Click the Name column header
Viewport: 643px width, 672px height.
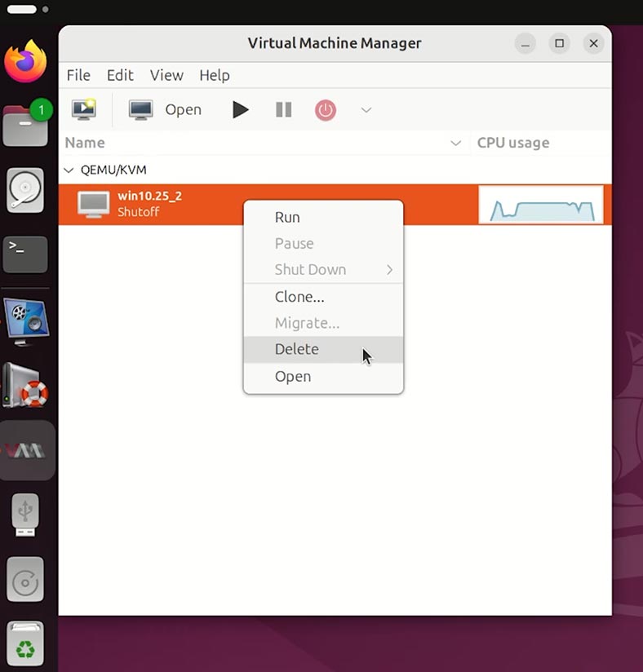(x=85, y=143)
